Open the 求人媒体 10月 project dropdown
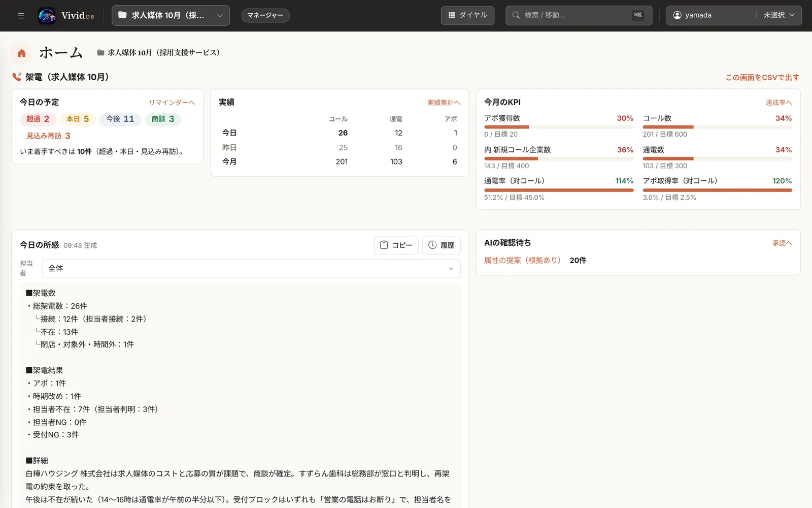 [171, 15]
